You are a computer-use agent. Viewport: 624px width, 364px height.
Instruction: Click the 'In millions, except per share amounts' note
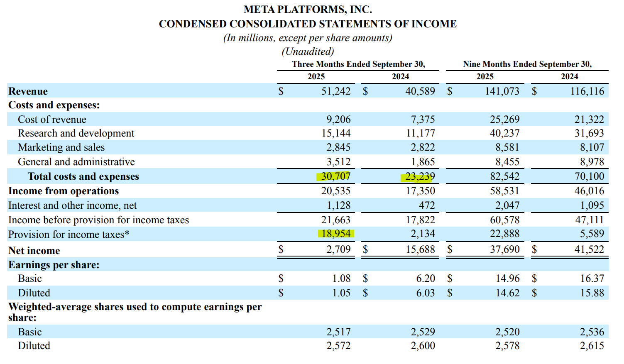(308, 38)
